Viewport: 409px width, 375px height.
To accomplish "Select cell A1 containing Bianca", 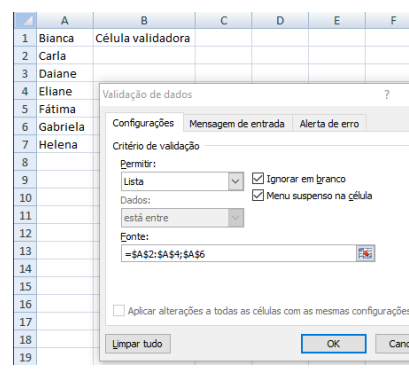I will point(65,38).
